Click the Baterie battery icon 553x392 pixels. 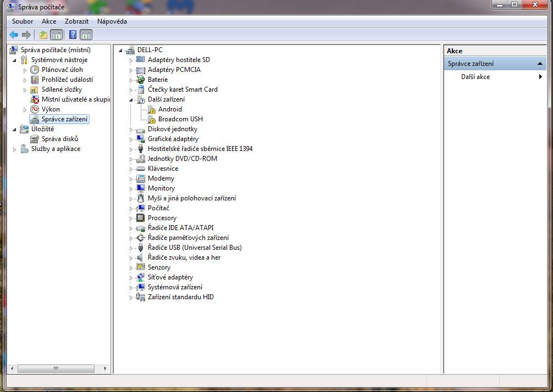point(140,80)
